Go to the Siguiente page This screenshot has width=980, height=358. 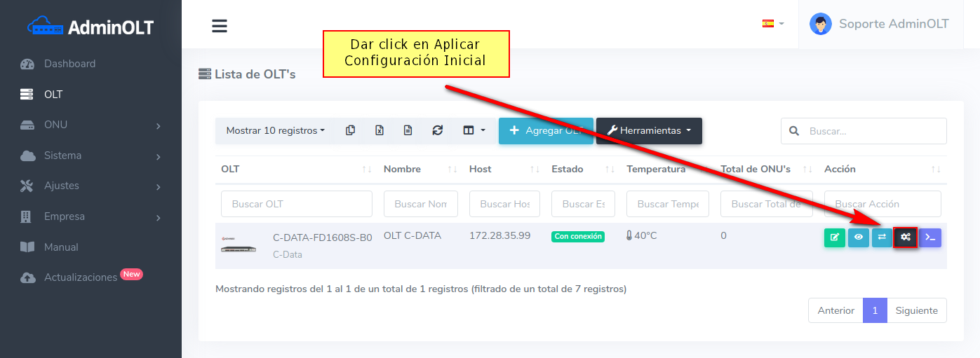click(916, 310)
